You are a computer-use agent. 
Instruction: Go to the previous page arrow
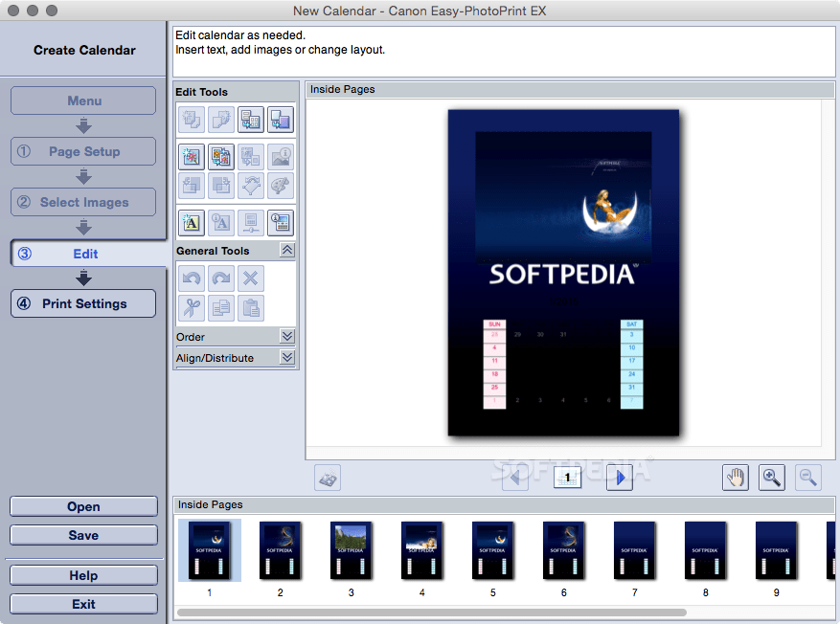514,477
